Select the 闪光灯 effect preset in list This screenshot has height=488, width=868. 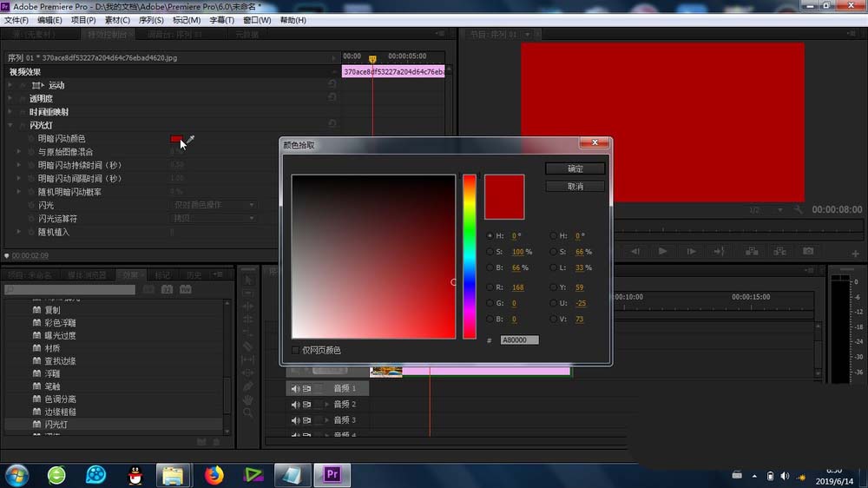pos(56,425)
